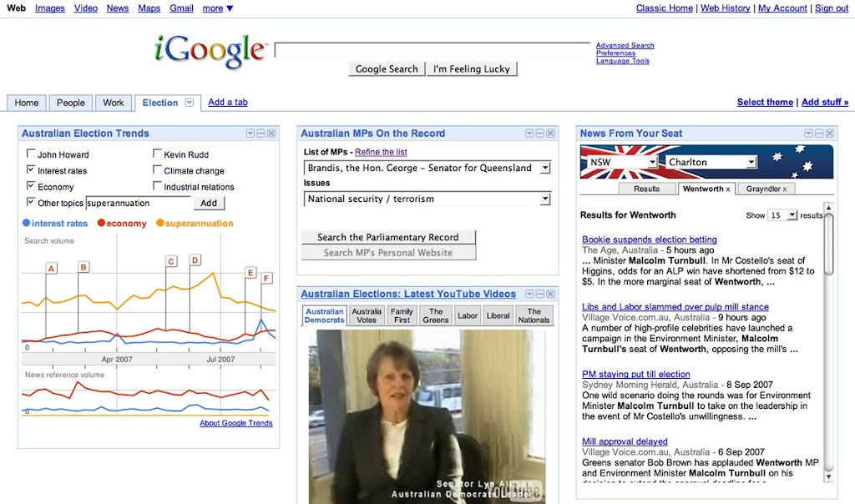
Task: Open the Charlton seat dropdown
Action: pos(711,162)
